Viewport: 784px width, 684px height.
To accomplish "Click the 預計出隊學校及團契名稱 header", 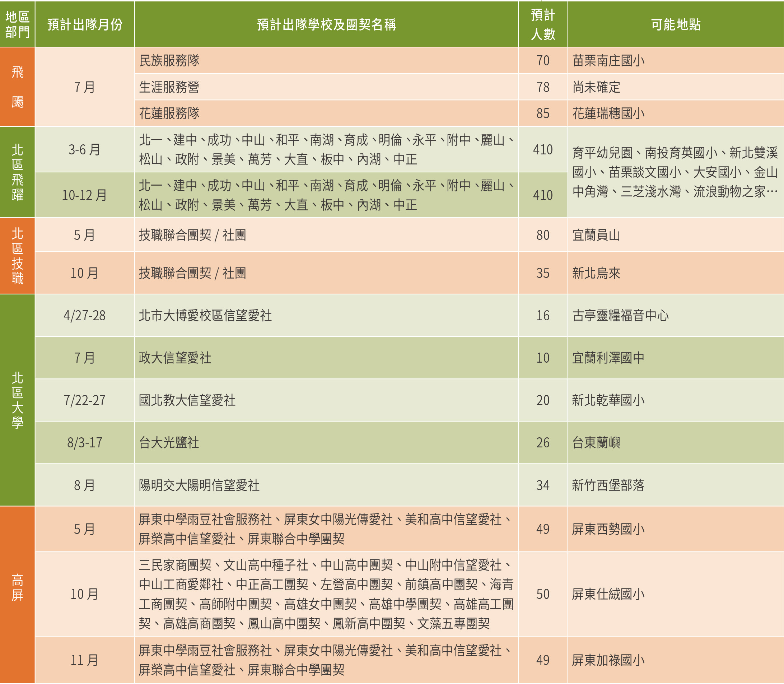I will [326, 24].
